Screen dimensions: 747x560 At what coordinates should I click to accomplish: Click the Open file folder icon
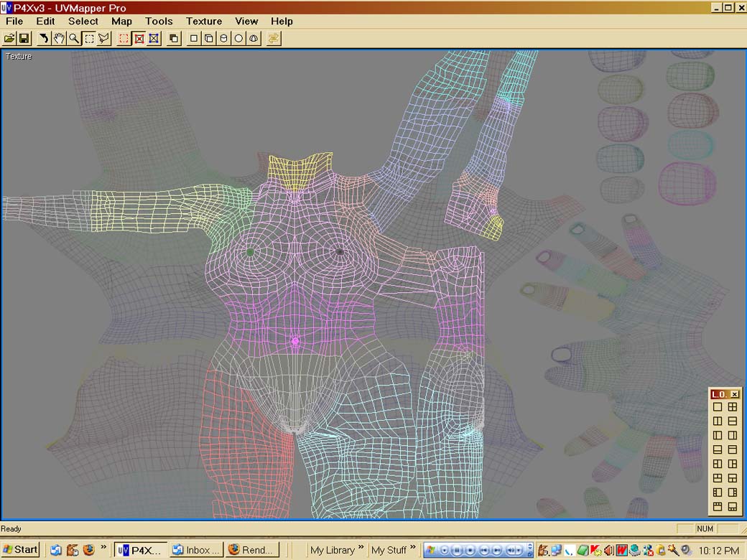pos(9,38)
